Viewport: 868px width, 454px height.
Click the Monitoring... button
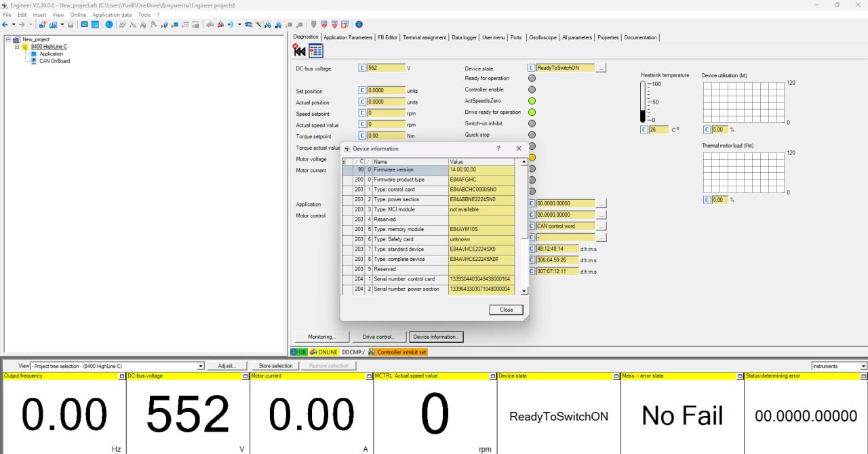pyautogui.click(x=321, y=337)
